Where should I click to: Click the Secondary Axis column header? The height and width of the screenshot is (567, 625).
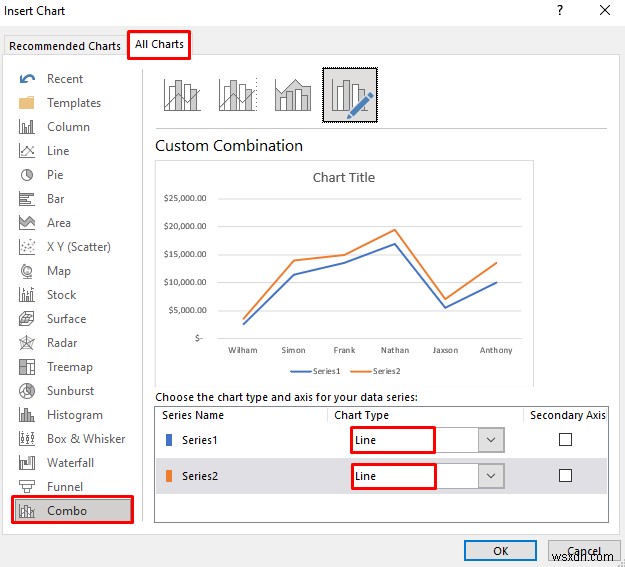pos(568,415)
